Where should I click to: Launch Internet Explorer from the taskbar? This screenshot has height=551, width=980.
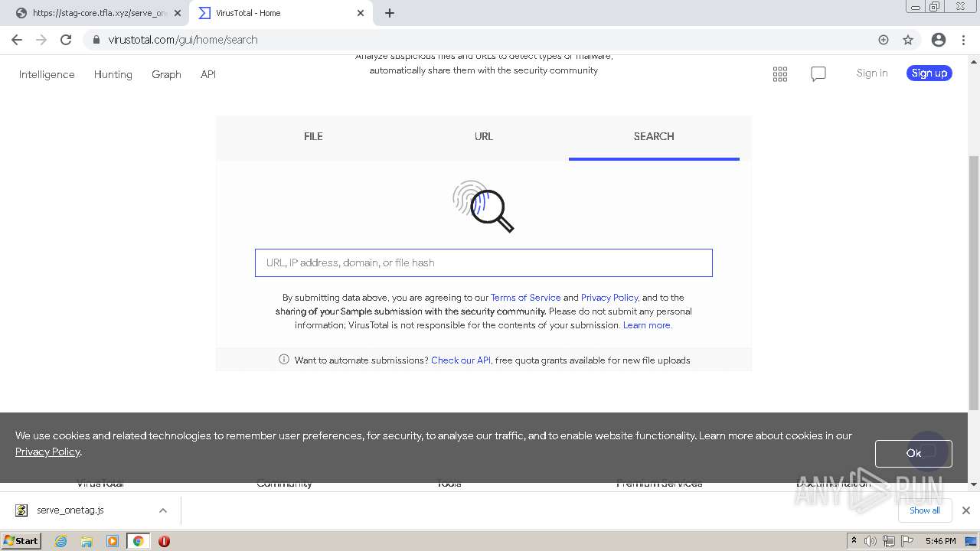(61, 541)
